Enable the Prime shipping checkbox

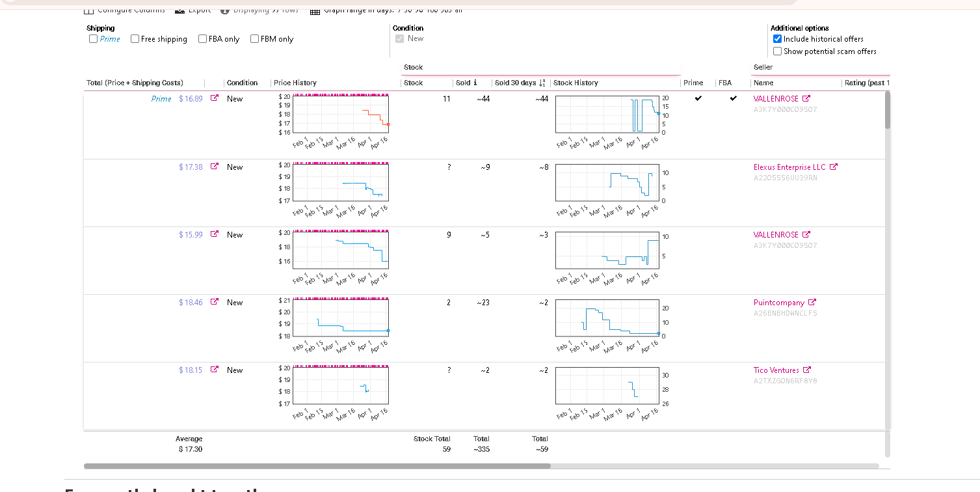93,39
